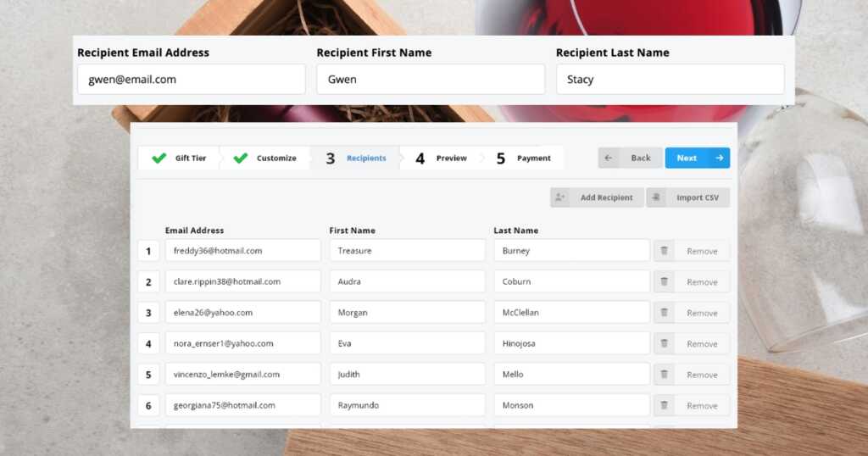
Task: Click last name field McClellan
Action: pos(572,313)
